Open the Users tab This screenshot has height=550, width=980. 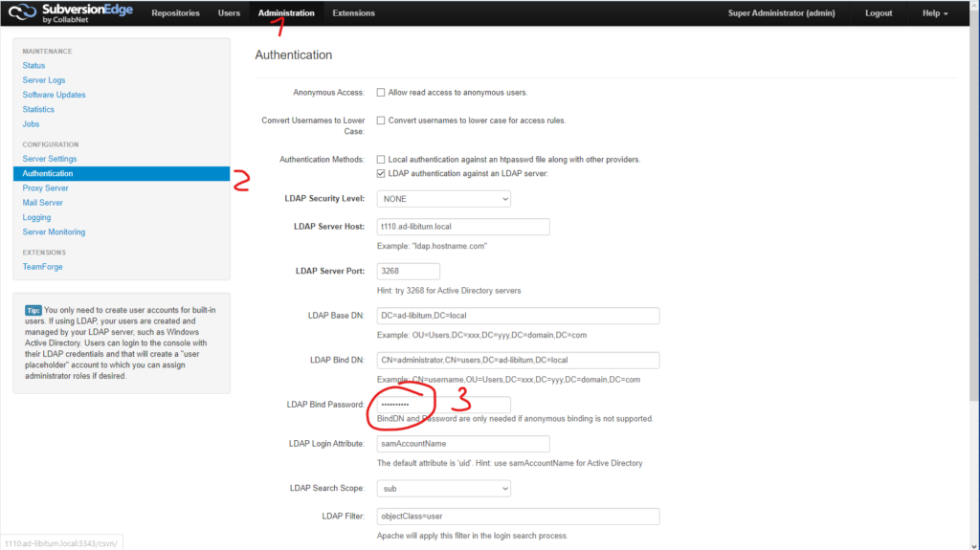tap(229, 13)
